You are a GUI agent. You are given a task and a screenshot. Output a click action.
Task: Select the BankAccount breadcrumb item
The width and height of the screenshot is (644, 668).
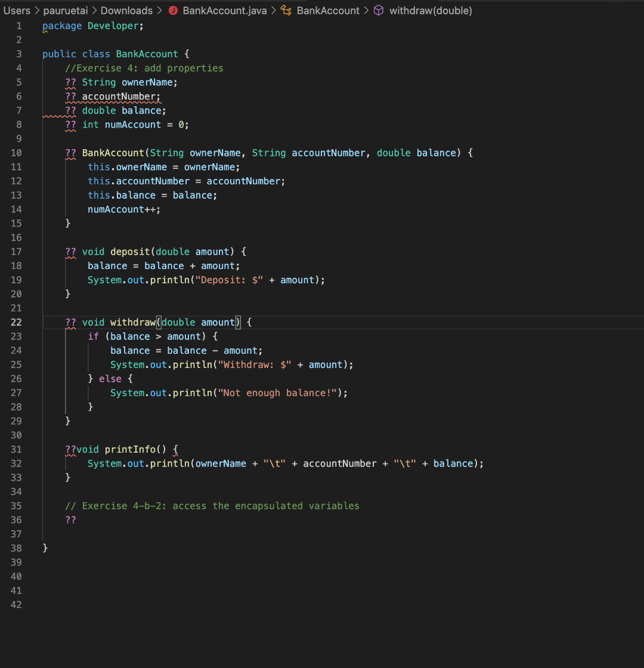point(327,10)
